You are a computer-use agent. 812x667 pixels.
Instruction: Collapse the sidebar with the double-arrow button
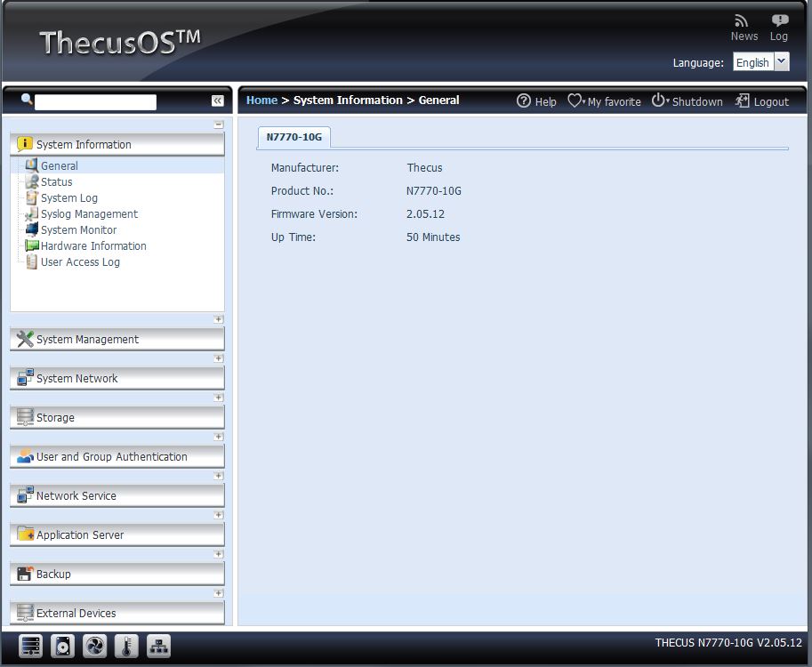(x=218, y=100)
